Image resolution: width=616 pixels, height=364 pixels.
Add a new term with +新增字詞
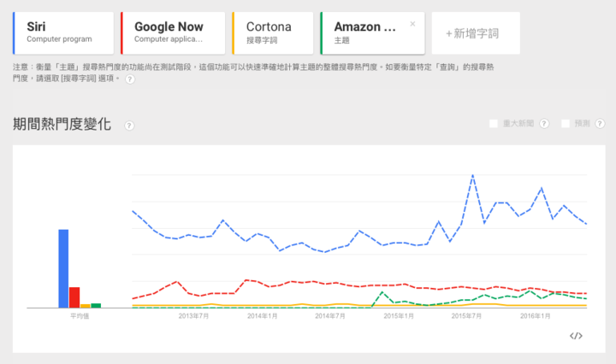coord(476,33)
